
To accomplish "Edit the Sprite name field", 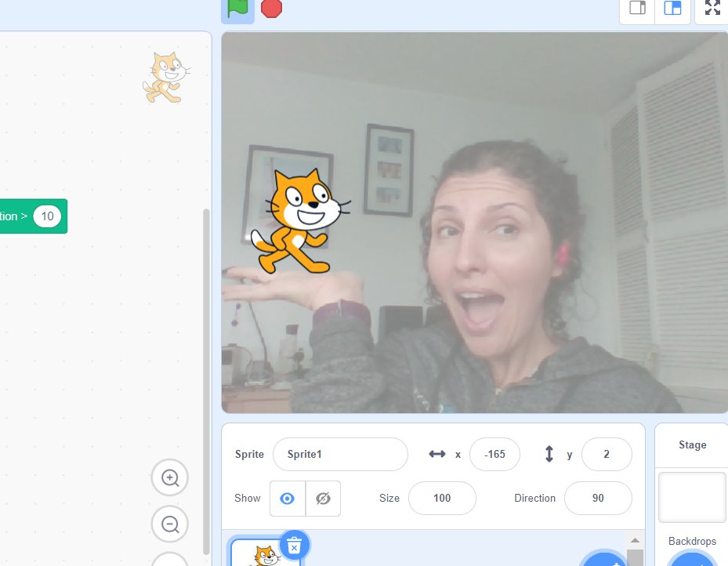I will click(340, 454).
